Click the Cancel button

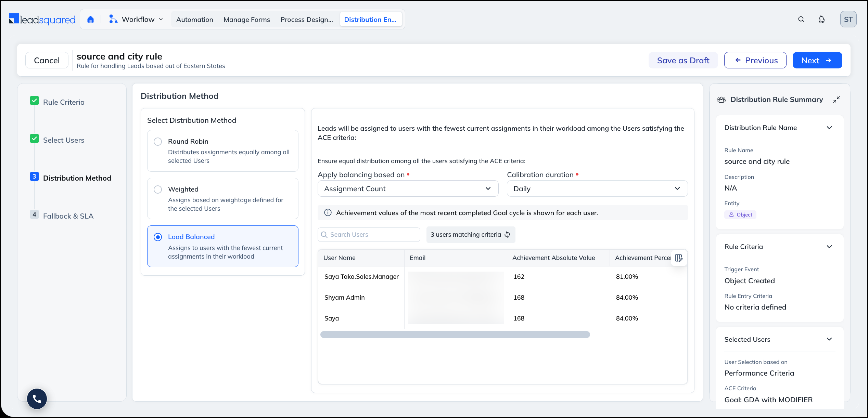(x=47, y=61)
